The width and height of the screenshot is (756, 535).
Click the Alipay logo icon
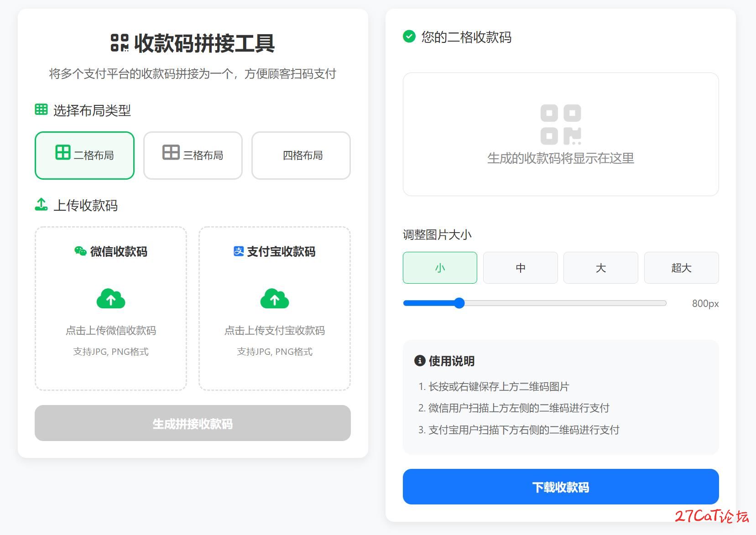(x=239, y=251)
